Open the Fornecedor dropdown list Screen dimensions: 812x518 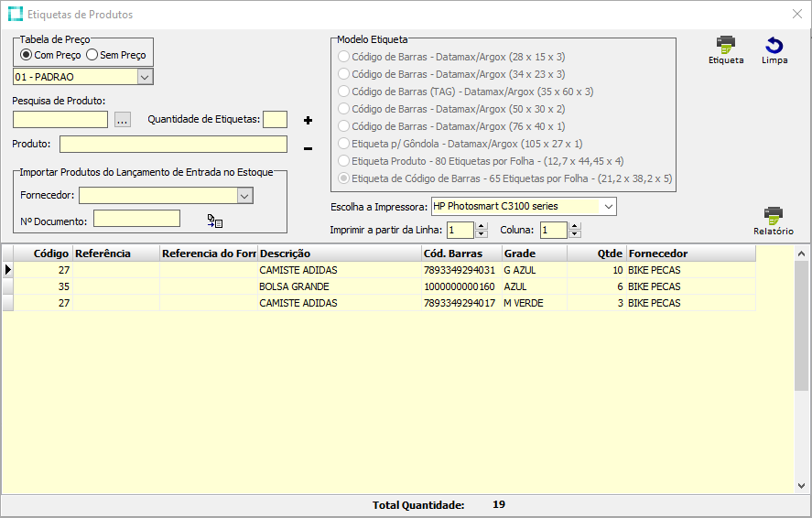[244, 195]
